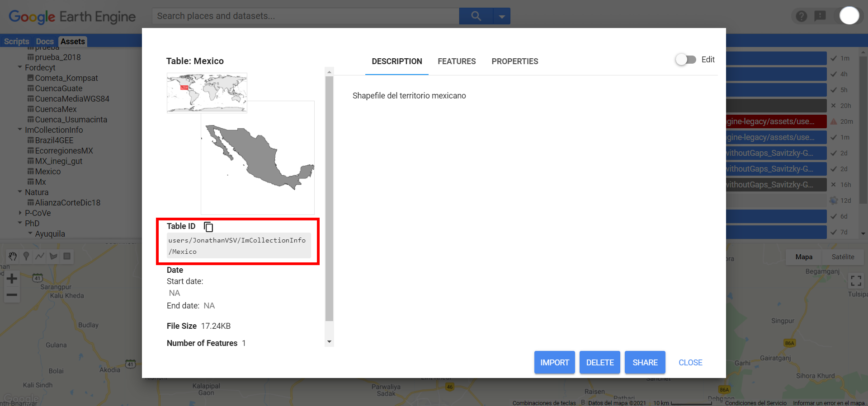868x406 pixels.
Task: Open the search options dropdown arrow
Action: pyautogui.click(x=502, y=16)
